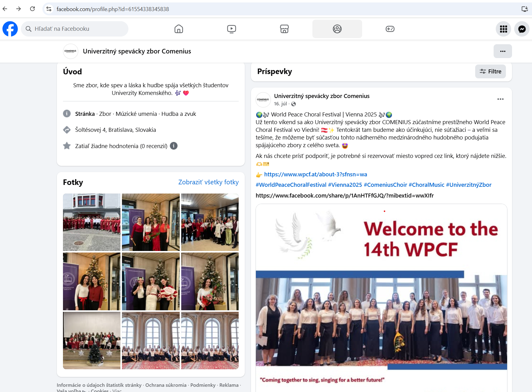Open the Marketplace icon
This screenshot has height=392, width=532.
point(284,29)
